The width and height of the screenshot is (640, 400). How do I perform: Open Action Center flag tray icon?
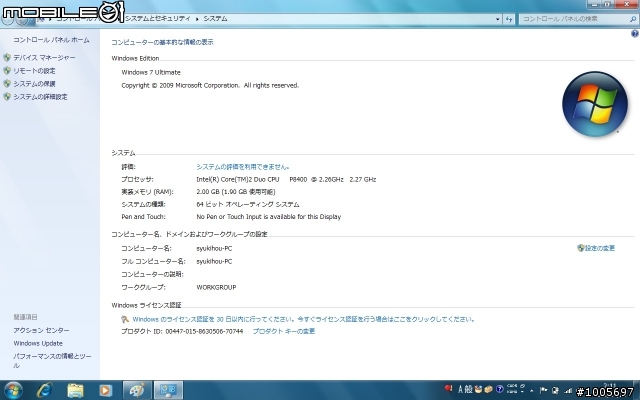point(544,391)
